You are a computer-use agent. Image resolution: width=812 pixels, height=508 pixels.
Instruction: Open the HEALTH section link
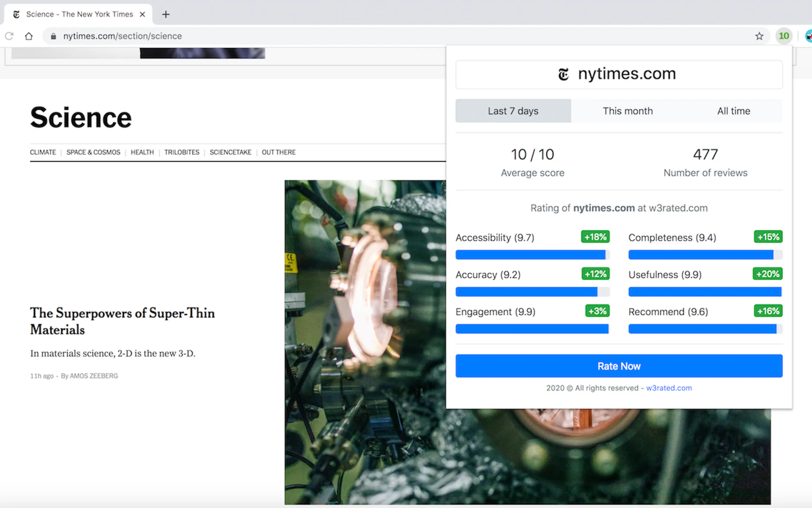click(142, 152)
